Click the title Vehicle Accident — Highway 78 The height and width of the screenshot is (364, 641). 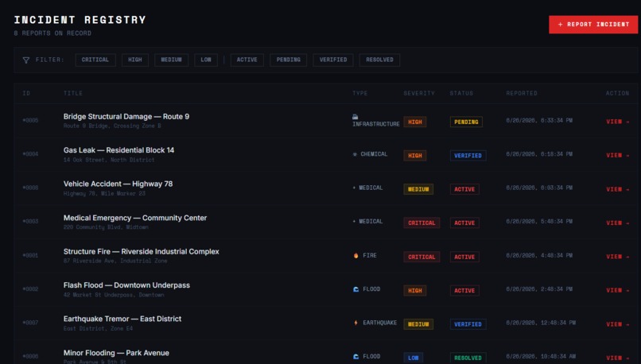[118, 184]
